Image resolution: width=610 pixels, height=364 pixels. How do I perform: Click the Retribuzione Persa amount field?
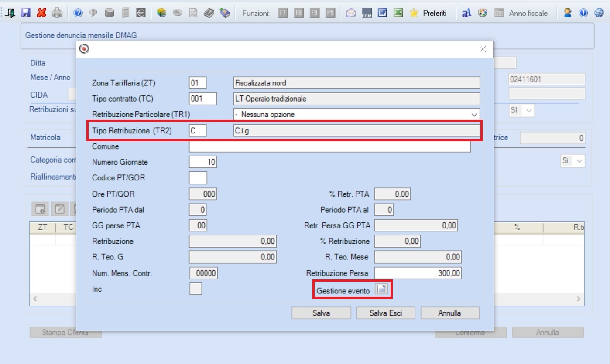tap(418, 273)
